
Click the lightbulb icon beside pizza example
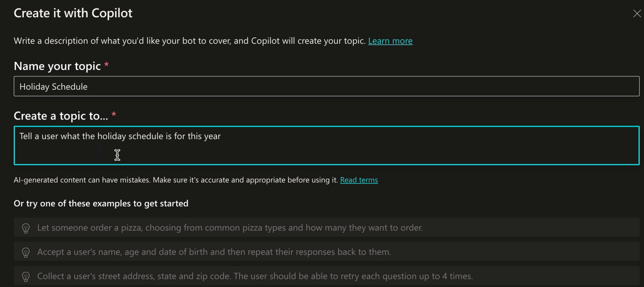[x=26, y=228]
